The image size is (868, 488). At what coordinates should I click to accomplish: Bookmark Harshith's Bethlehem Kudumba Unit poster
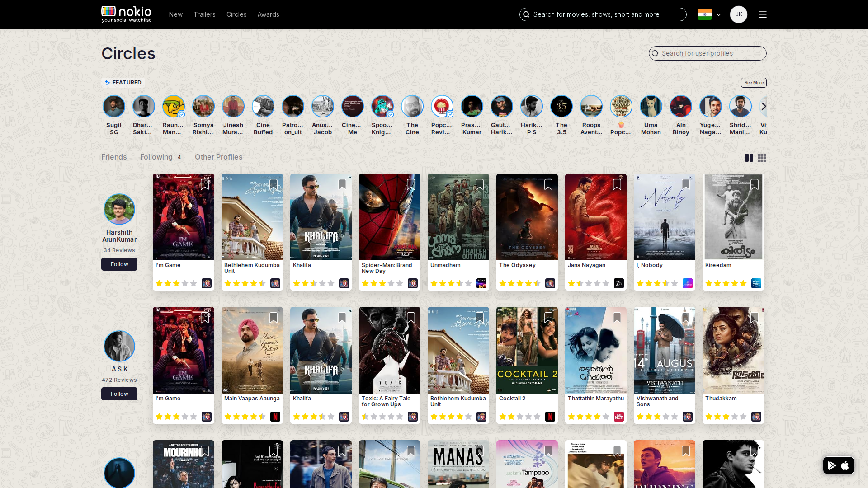point(274,184)
